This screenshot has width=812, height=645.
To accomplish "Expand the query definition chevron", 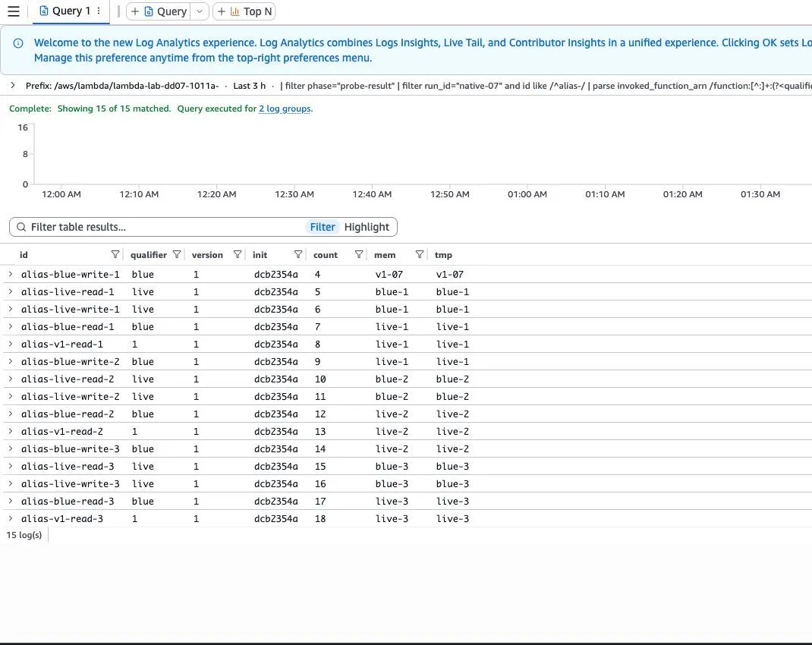I will (x=12, y=86).
